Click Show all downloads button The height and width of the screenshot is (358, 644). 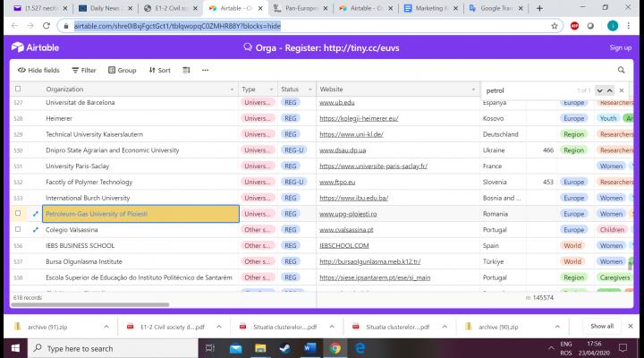point(602,327)
